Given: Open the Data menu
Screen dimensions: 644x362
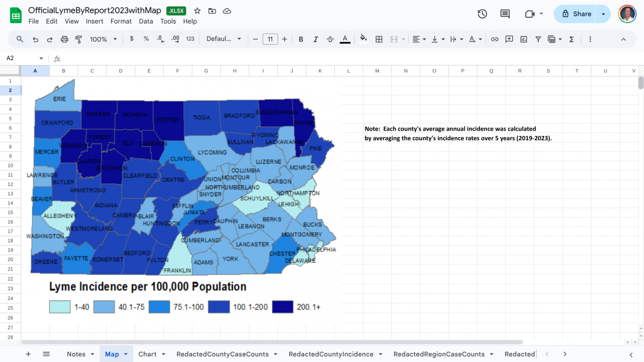Looking at the screenshot, I should point(146,21).
